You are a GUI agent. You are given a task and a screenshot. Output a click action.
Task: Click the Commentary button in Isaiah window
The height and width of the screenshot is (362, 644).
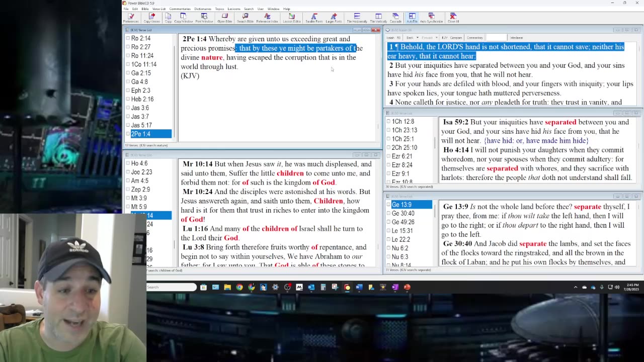pyautogui.click(x=474, y=38)
